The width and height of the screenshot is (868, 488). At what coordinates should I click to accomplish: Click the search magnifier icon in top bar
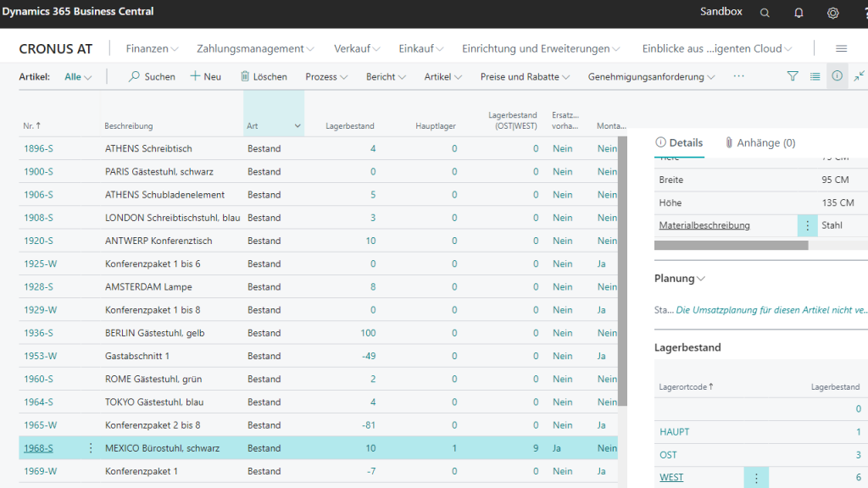765,13
